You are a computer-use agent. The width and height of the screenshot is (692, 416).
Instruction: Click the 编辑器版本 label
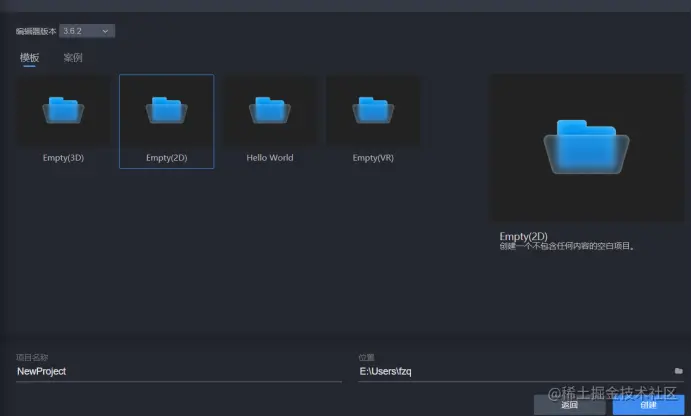click(36, 31)
